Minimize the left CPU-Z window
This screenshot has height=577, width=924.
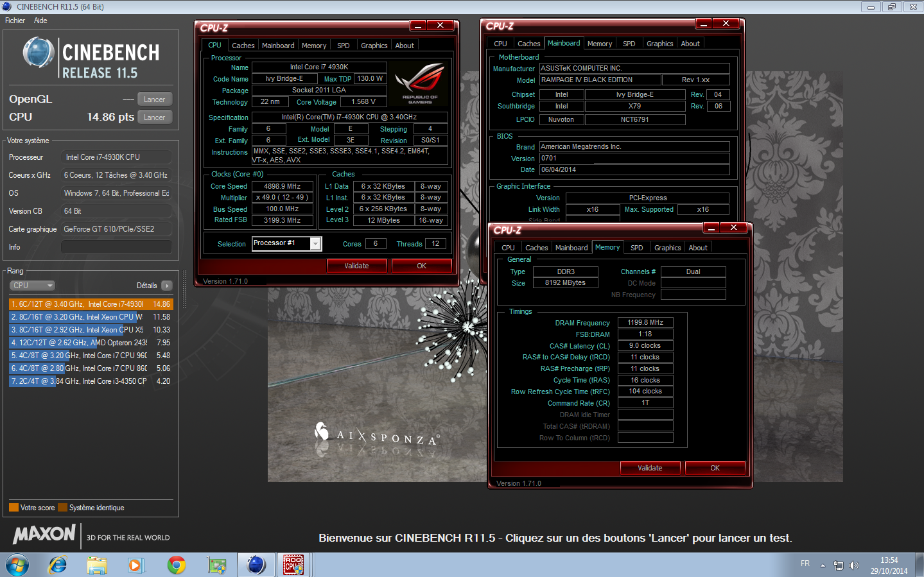click(x=418, y=26)
